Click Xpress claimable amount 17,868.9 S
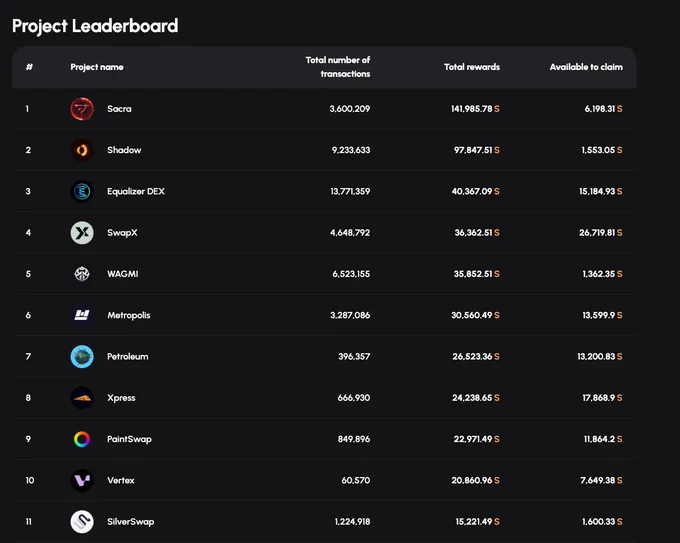This screenshot has height=543, width=680. pos(602,398)
